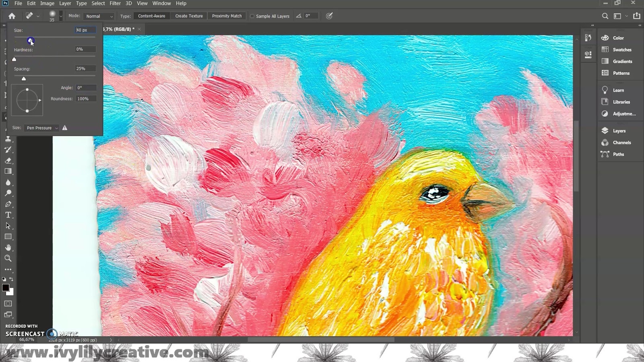The image size is (644, 362).
Task: Click the Home icon in options bar
Action: (x=12, y=16)
